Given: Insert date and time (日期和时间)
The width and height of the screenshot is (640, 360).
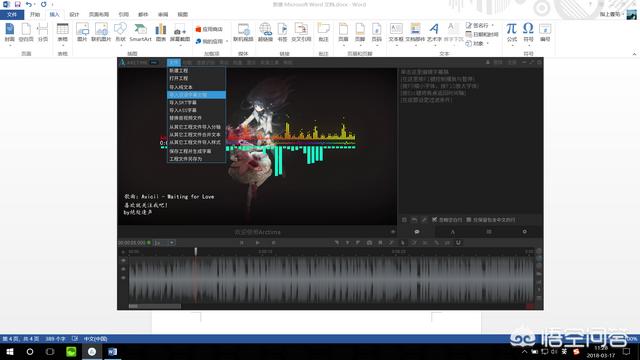Looking at the screenshot, I should coord(482,35).
